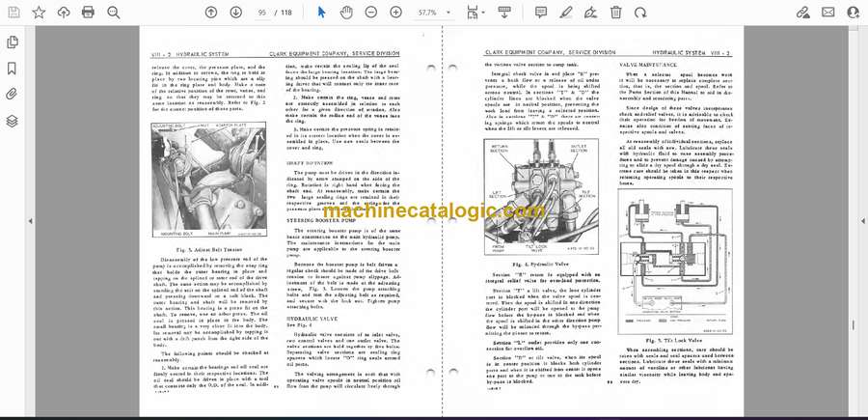Open the page thumbnails panel

[x=12, y=42]
